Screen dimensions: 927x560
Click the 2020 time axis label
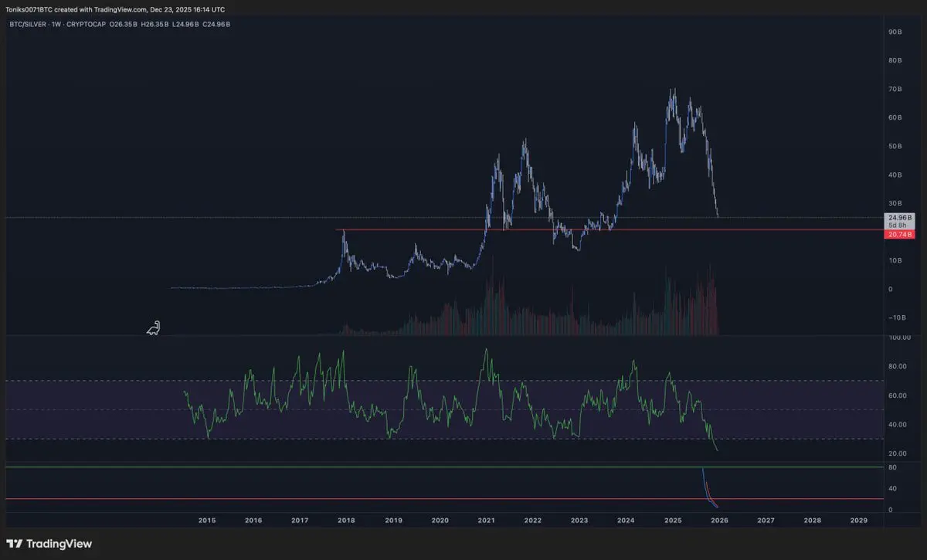[x=440, y=521]
